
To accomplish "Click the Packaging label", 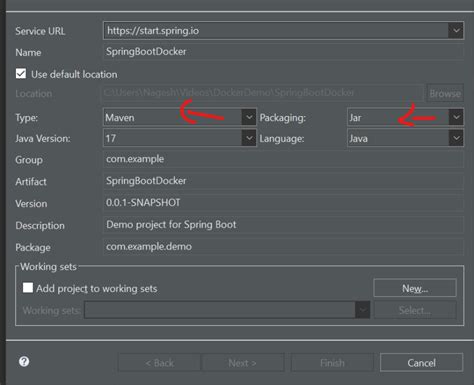I will pyautogui.click(x=282, y=118).
